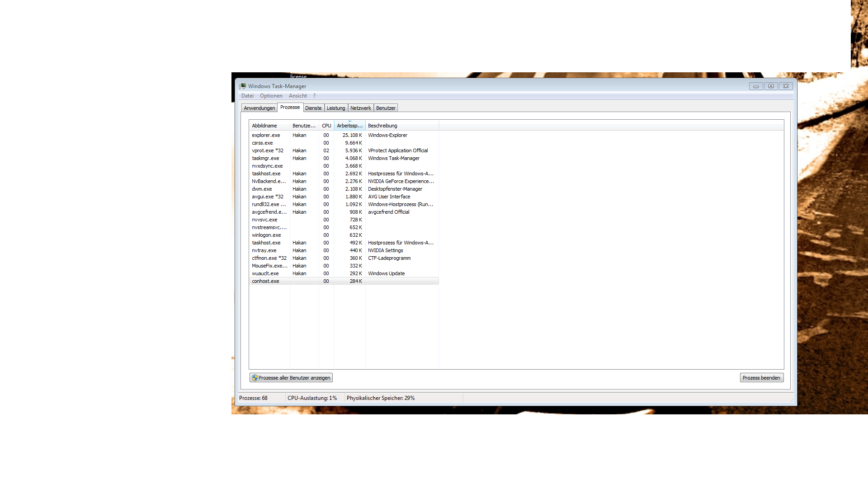Select the vprot.exe *32 process row
The height and width of the screenshot is (488, 868).
(268, 150)
